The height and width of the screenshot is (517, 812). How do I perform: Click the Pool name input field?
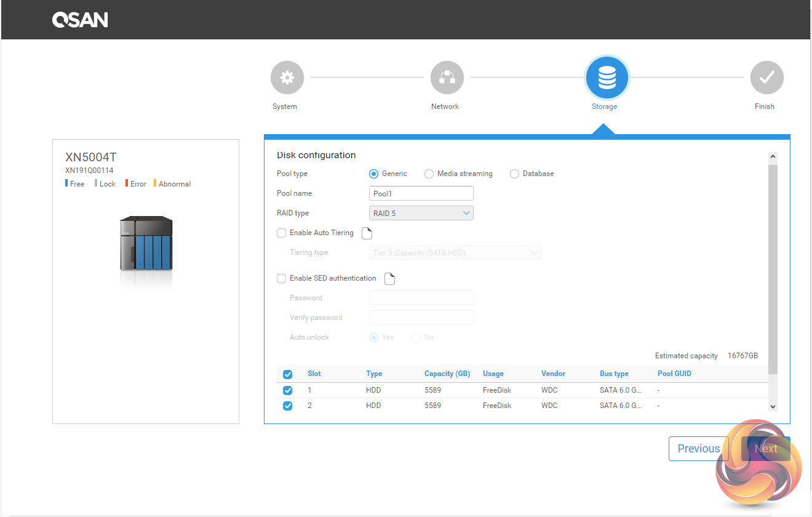421,194
